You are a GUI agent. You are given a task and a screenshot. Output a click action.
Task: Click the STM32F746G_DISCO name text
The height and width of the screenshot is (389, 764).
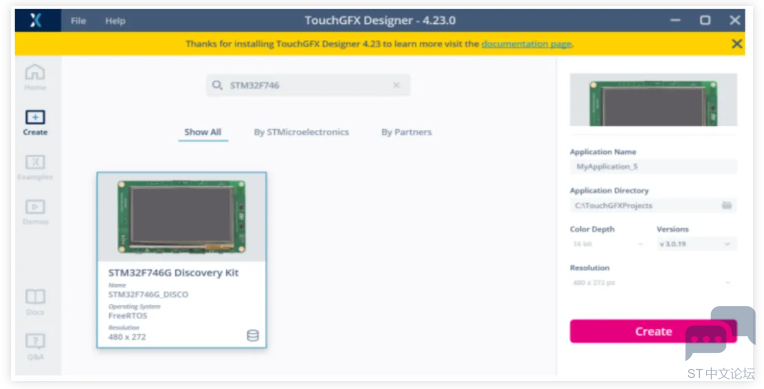pyautogui.click(x=148, y=294)
